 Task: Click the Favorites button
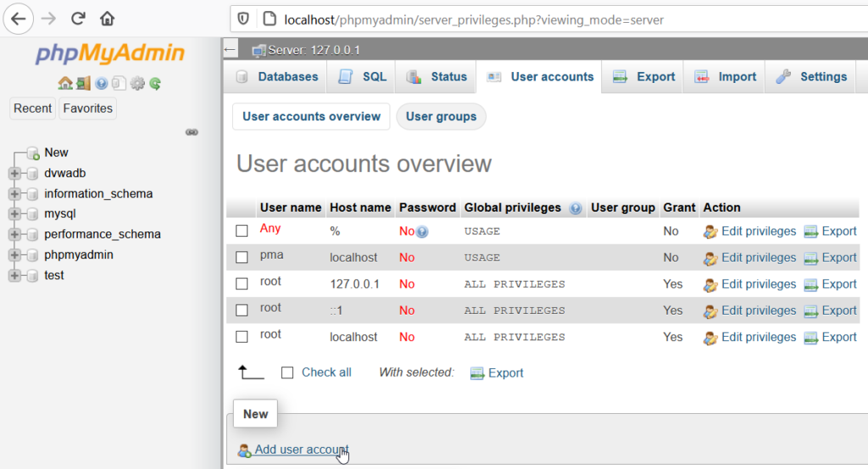[x=87, y=109]
